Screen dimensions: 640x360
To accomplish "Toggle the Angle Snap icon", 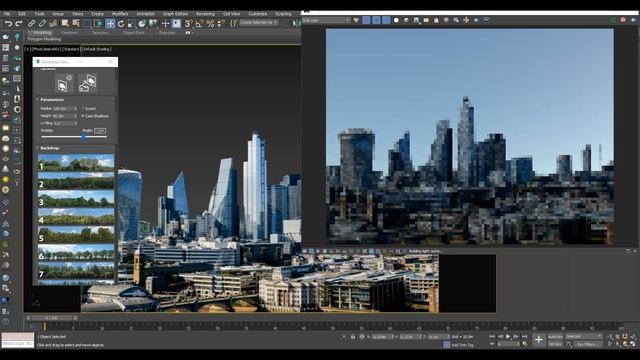I will tap(199, 24).
